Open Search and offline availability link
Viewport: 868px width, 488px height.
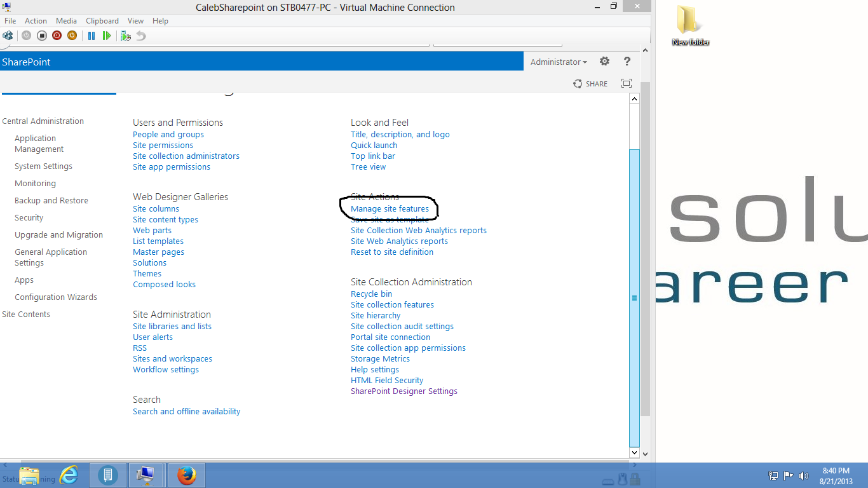click(186, 412)
